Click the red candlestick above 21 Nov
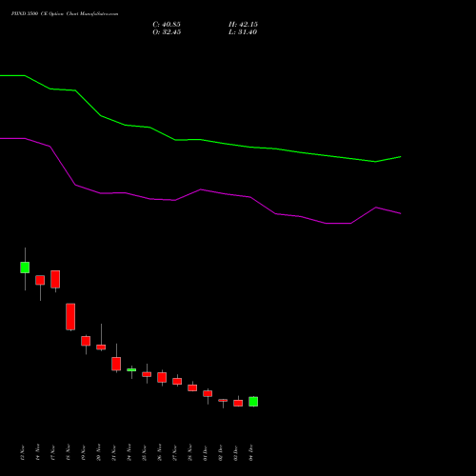This screenshot has width=476, height=476. click(116, 364)
